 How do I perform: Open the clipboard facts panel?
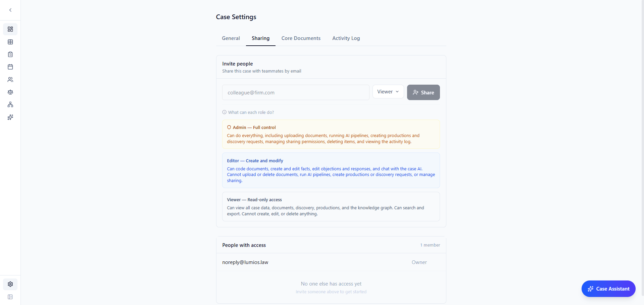pos(10,54)
